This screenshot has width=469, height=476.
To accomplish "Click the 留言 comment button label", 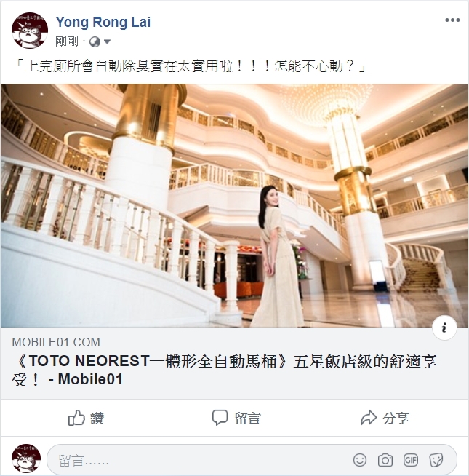I will click(x=247, y=419).
